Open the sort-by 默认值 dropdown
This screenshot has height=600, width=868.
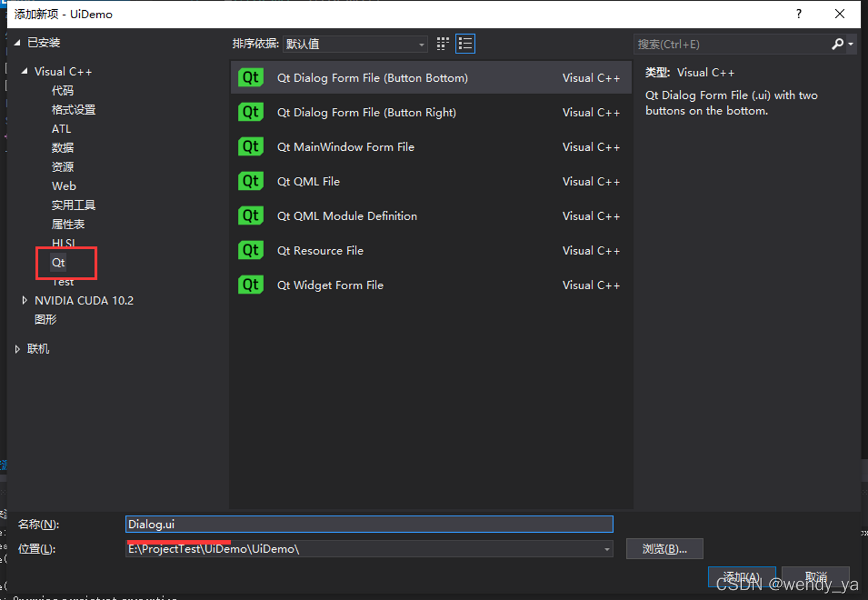point(355,44)
